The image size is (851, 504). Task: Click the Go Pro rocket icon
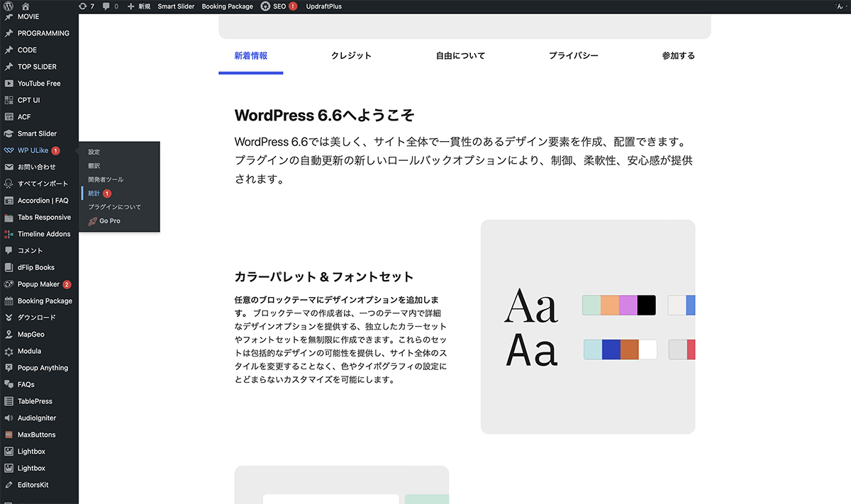93,221
